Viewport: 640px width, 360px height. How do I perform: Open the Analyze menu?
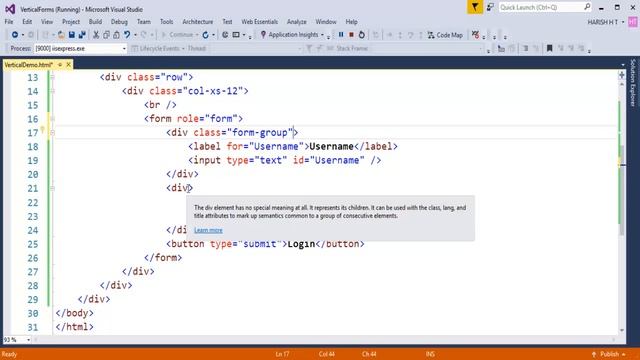coord(297,22)
